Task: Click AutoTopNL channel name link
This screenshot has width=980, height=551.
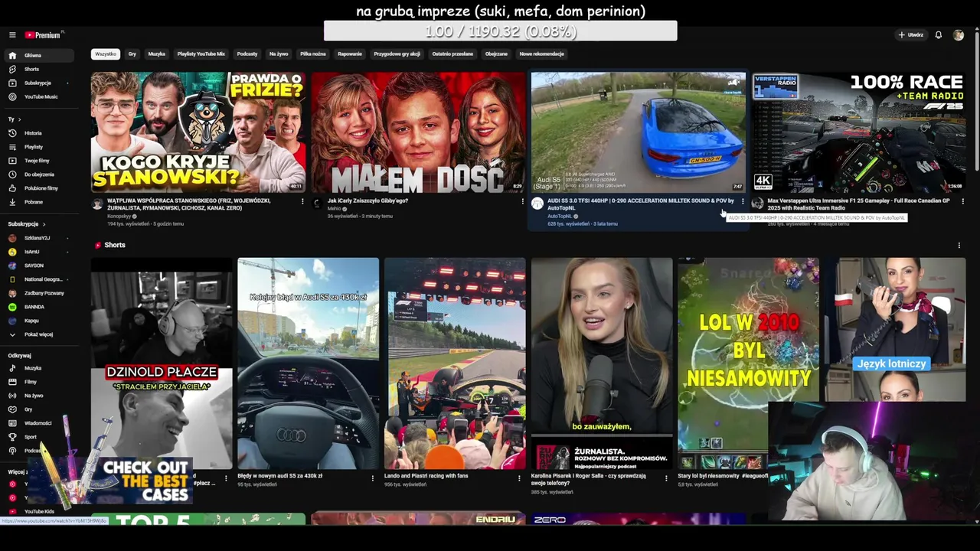Action: 560,216
